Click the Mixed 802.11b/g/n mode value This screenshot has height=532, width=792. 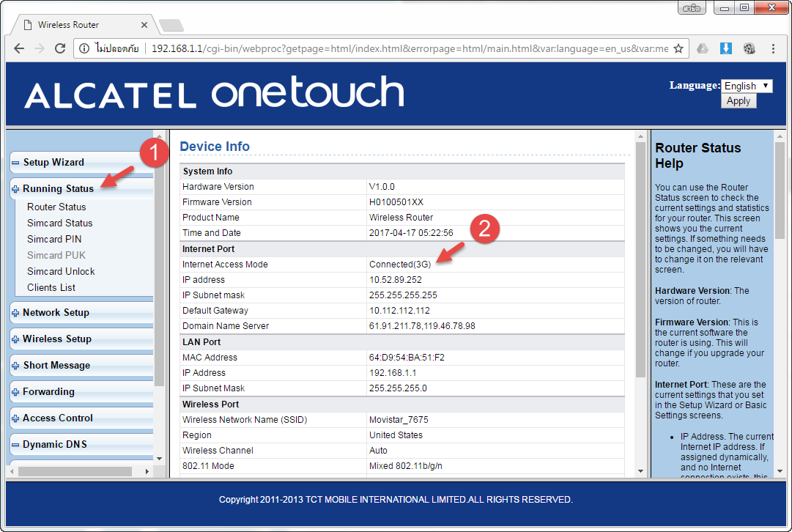click(406, 466)
